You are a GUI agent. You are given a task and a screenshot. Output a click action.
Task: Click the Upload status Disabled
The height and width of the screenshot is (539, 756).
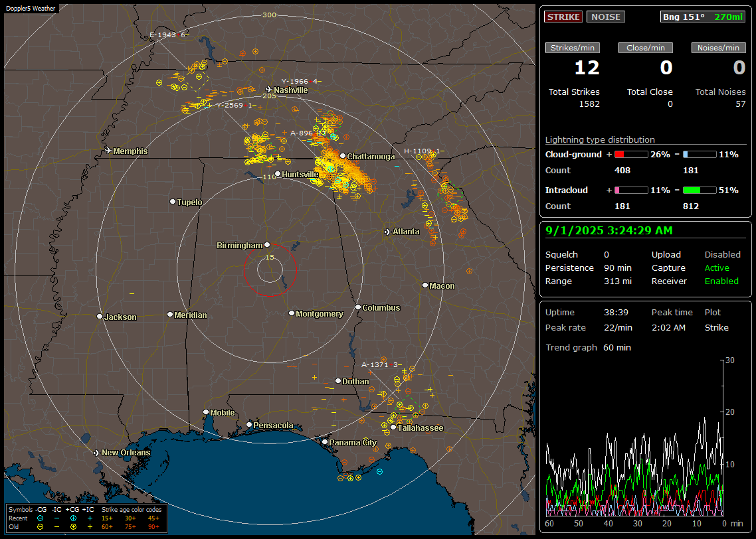tap(722, 255)
